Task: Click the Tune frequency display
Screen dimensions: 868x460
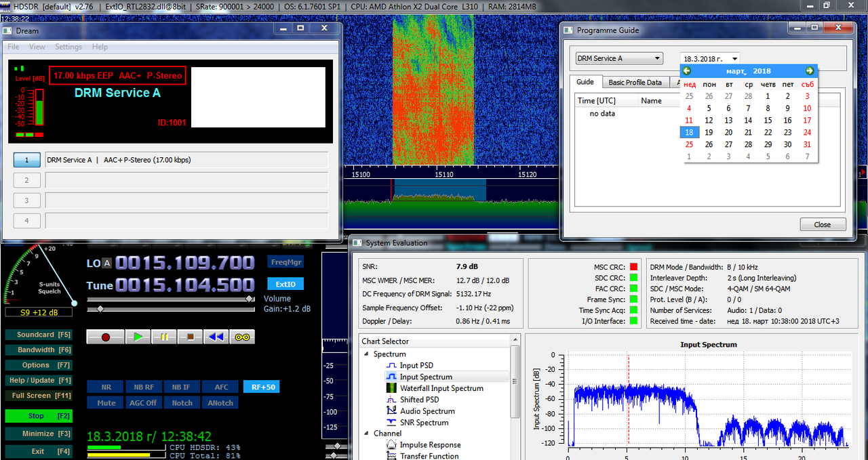Action: coord(184,285)
